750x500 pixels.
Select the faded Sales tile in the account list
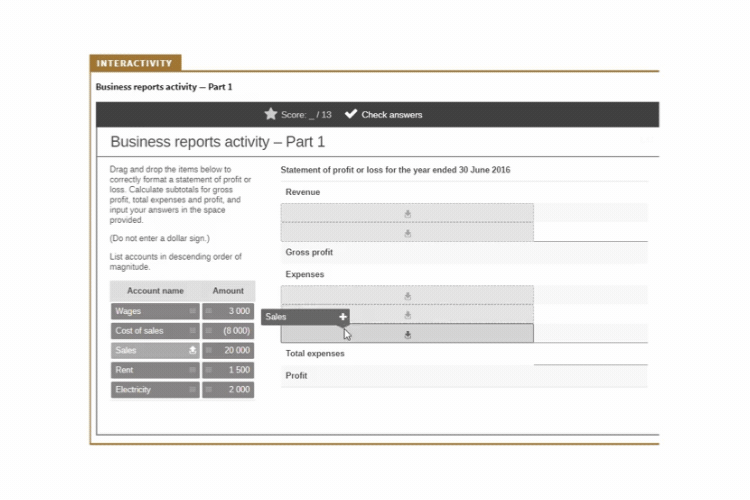[x=155, y=350]
